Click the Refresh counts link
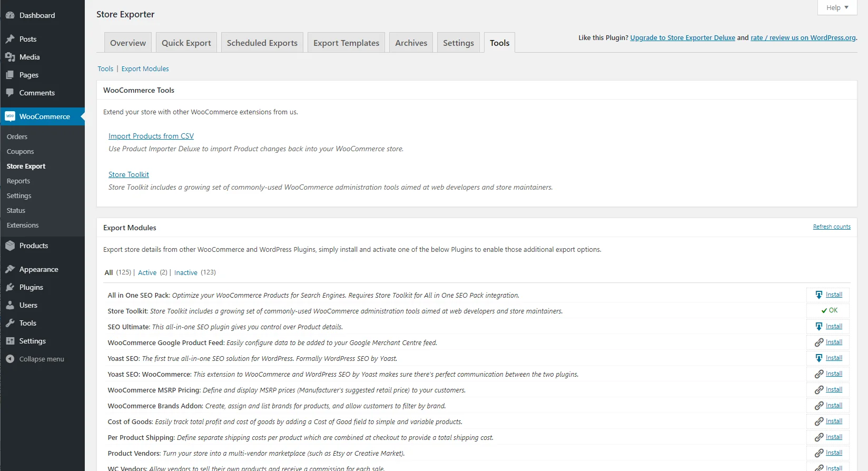 coord(832,227)
